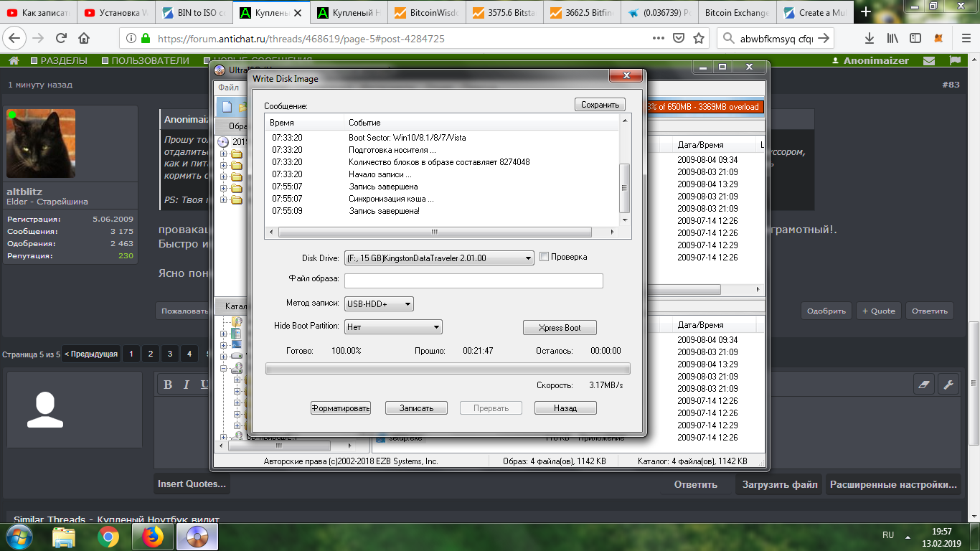Image resolution: width=980 pixels, height=551 pixels.
Task: Click the + Quote button on the post
Action: [878, 311]
